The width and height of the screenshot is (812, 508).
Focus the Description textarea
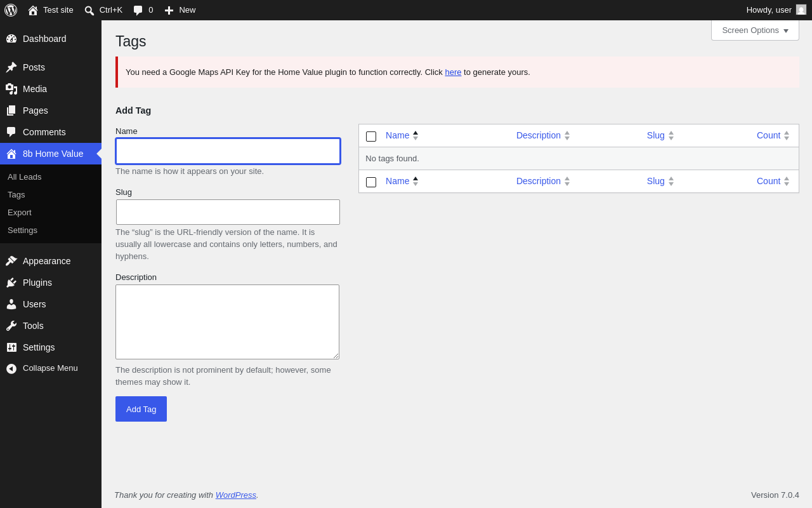coord(227,322)
